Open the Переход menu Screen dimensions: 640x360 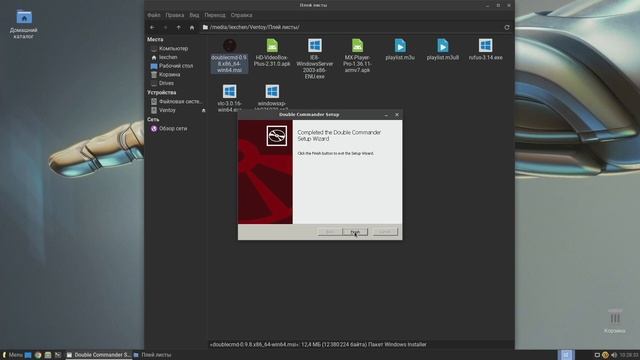pos(215,15)
